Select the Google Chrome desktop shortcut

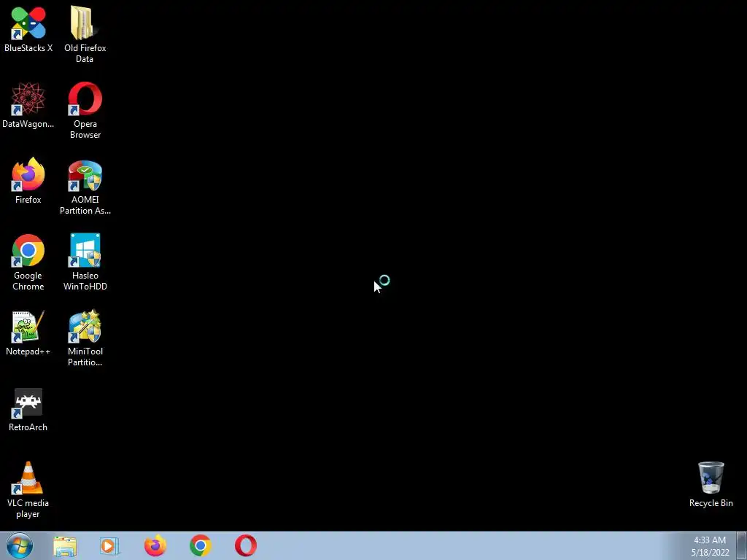[28, 262]
